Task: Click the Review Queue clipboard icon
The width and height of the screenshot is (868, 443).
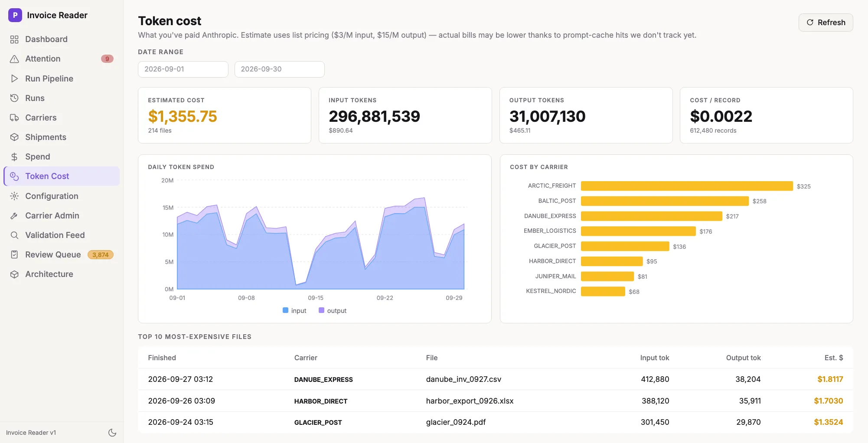Action: click(x=14, y=254)
